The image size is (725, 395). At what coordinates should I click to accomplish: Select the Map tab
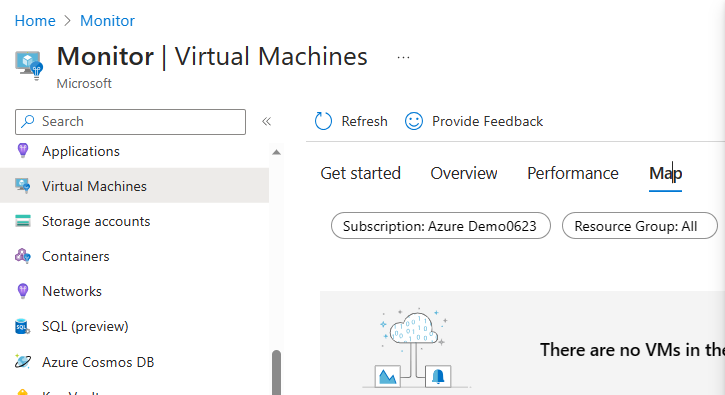coord(665,174)
